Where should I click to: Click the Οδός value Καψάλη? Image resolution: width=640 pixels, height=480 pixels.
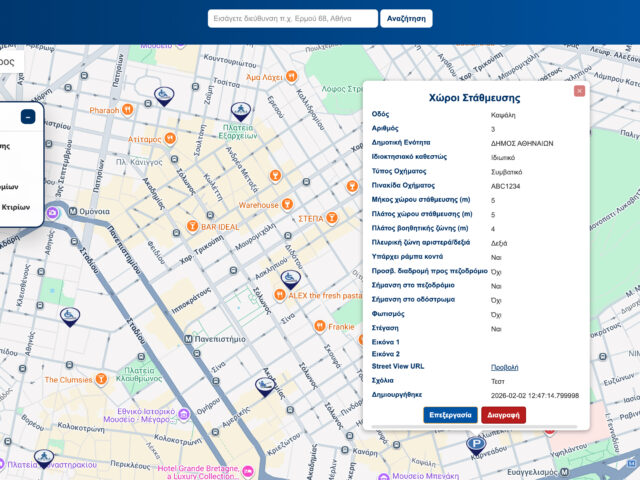(503, 115)
